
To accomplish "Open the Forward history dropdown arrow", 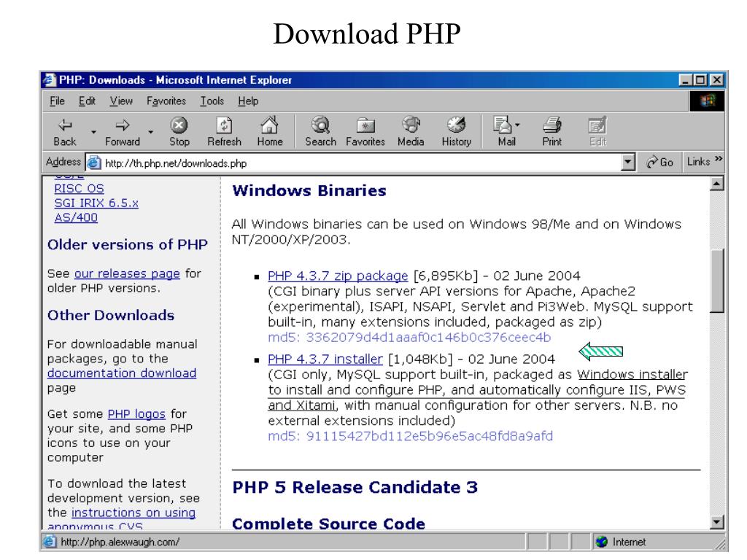I will click(150, 132).
